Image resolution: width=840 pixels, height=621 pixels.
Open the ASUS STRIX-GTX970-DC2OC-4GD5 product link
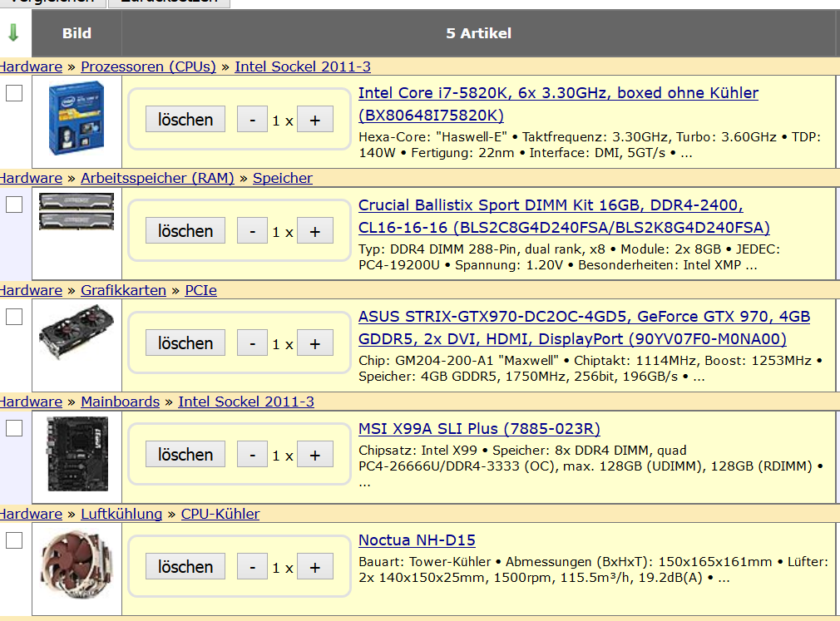(584, 328)
